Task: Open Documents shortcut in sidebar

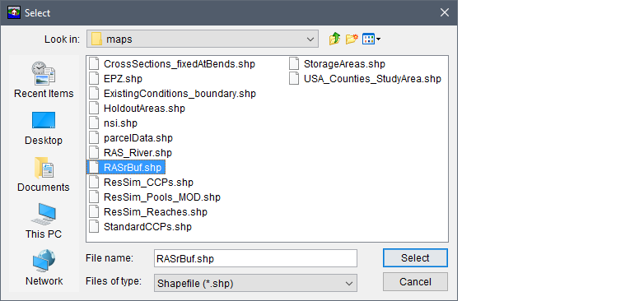Action: coord(44,174)
